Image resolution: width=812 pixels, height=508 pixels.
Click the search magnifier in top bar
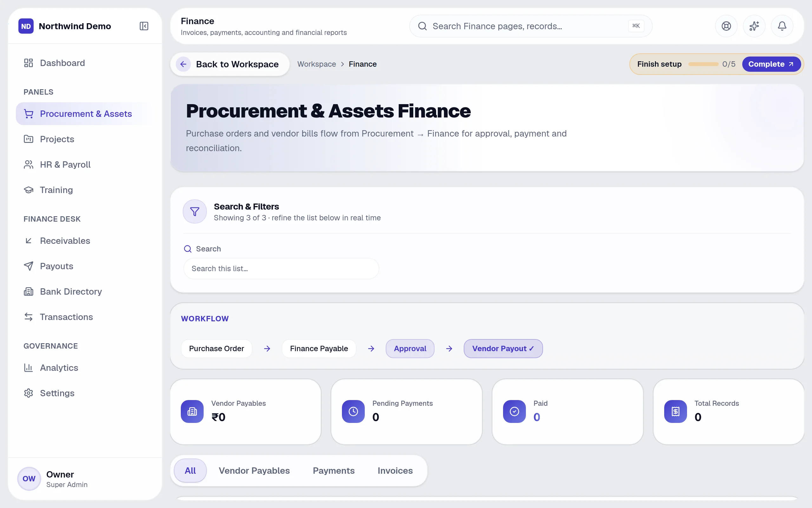point(422,26)
